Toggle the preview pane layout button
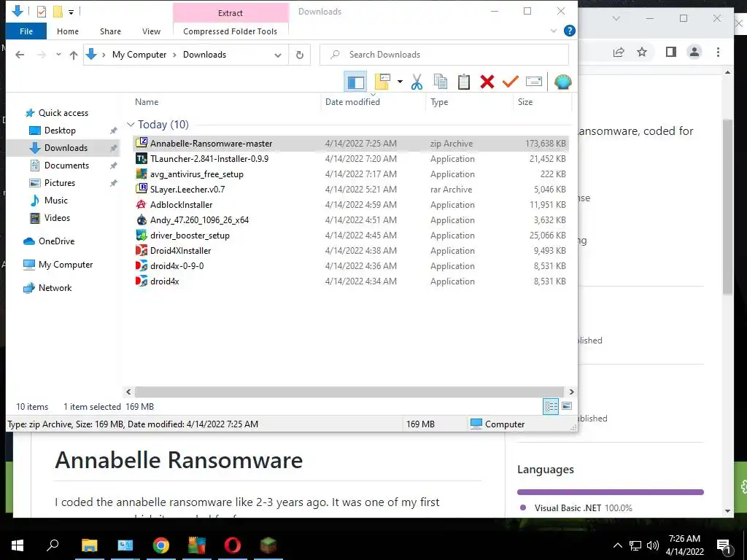The height and width of the screenshot is (560, 747). pyautogui.click(x=355, y=82)
